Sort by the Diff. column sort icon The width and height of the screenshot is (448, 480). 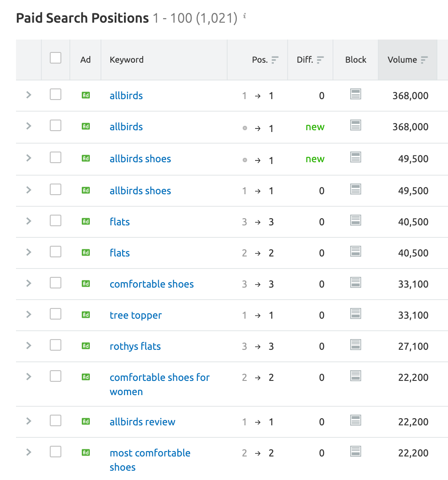320,60
